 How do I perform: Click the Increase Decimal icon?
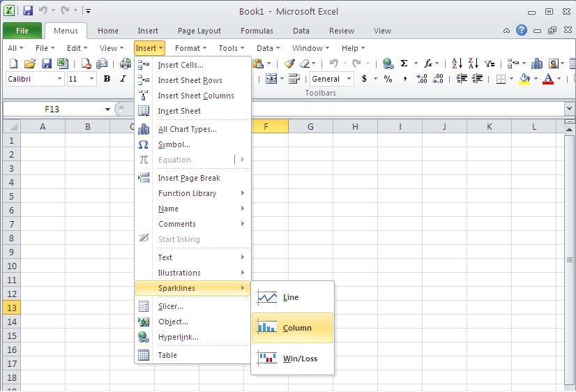click(x=420, y=79)
